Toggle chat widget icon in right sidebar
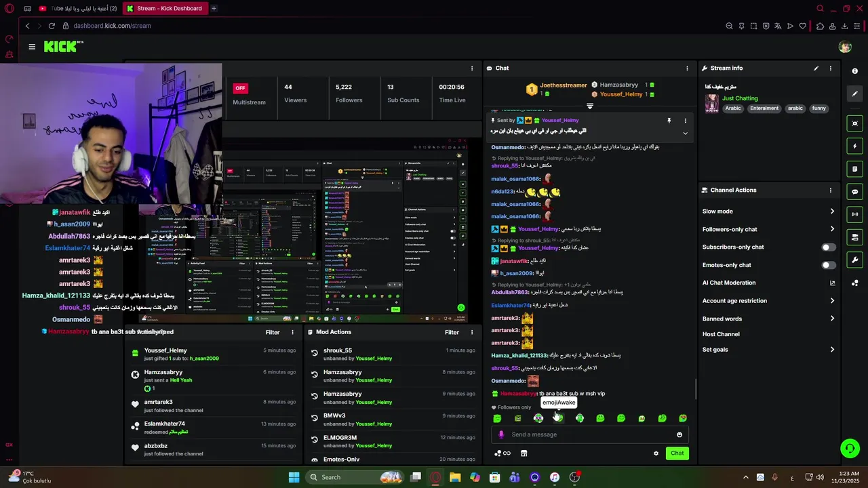 coord(854,192)
